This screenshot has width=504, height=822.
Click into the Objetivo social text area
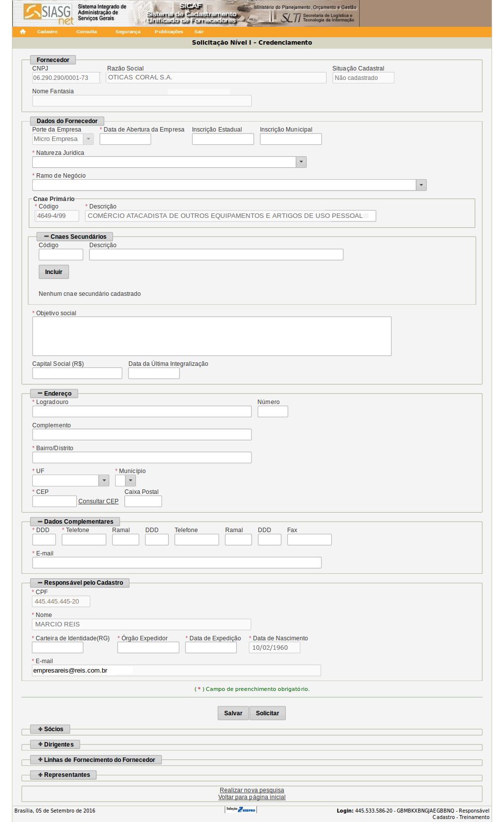[212, 336]
